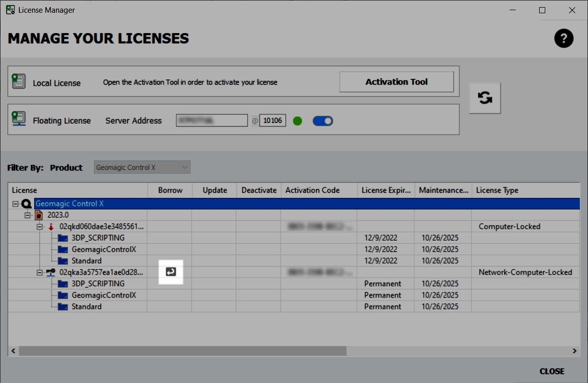Click the green server status indicator
588x383 pixels.
coord(297,121)
